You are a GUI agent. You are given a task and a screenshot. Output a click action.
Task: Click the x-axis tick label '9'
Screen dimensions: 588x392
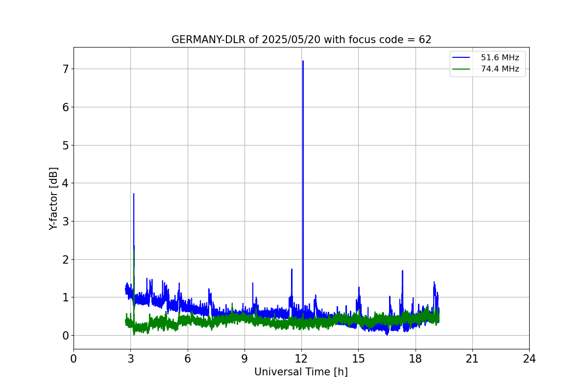tap(245, 359)
